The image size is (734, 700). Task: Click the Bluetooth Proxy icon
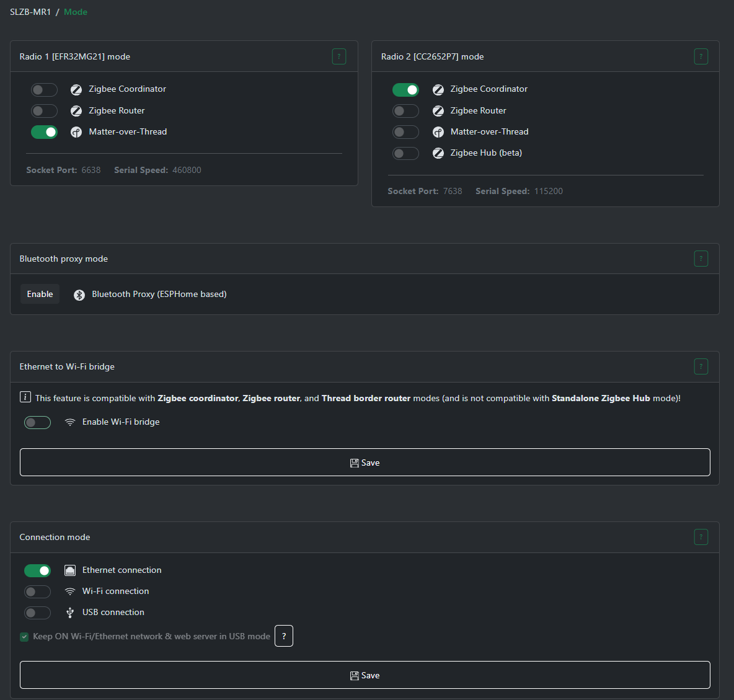point(79,295)
